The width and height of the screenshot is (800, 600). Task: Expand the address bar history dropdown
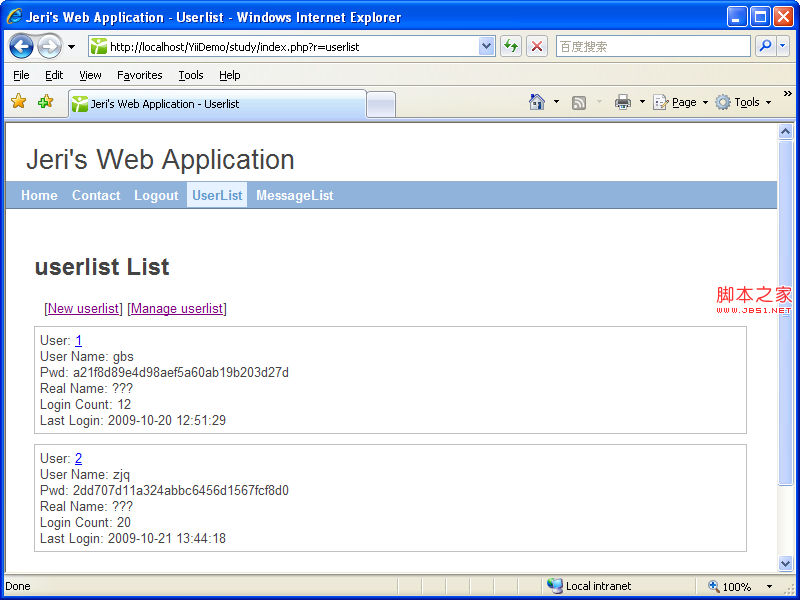click(x=487, y=47)
